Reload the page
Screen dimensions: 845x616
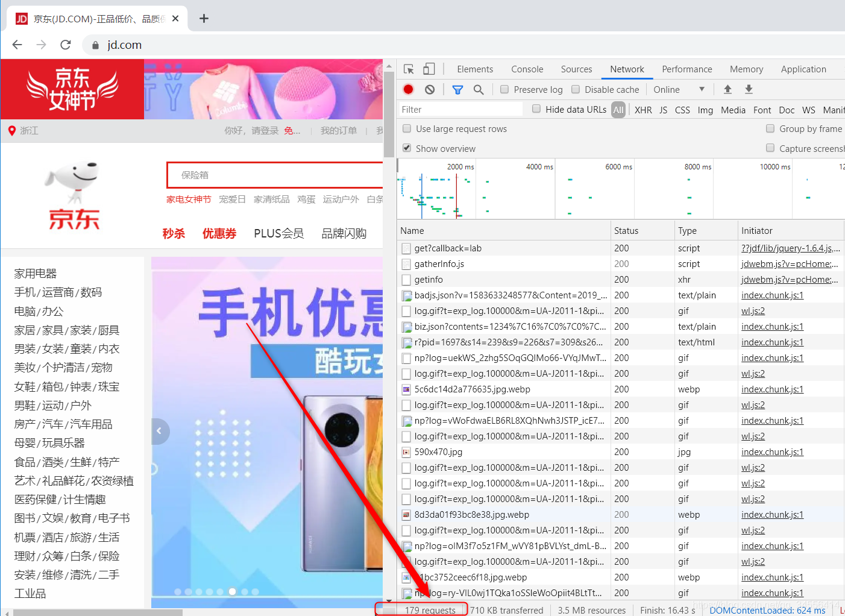(66, 45)
